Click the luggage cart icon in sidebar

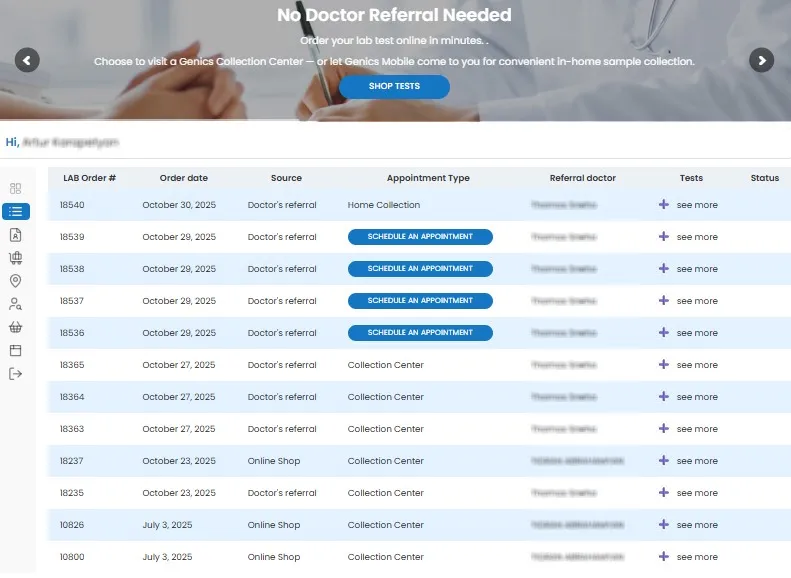16,258
